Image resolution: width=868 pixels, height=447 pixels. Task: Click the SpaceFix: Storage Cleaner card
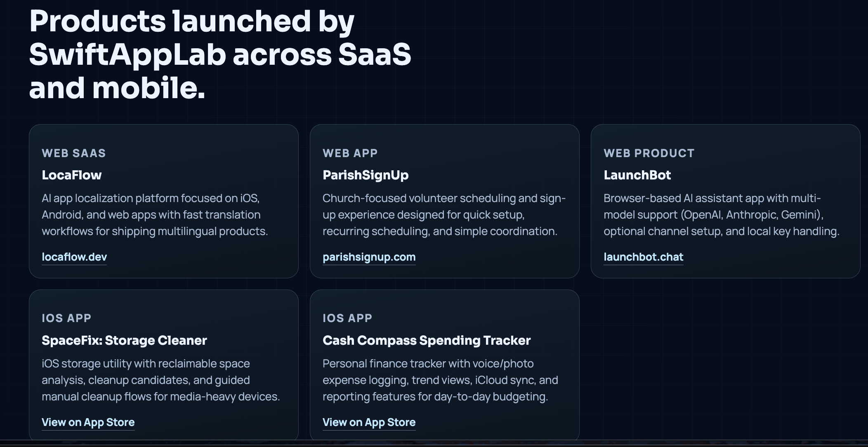tap(164, 367)
